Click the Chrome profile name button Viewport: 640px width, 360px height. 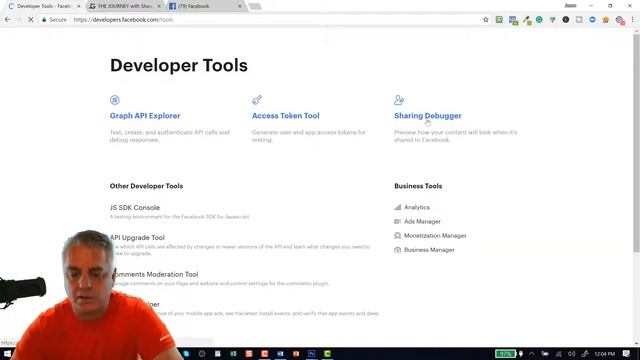click(570, 6)
